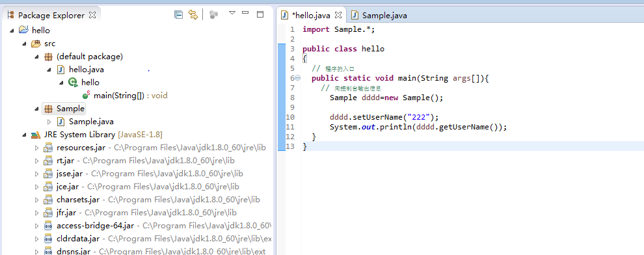644x255 pixels.
Task: Toggle Link with Editor icon
Action: [193, 15]
